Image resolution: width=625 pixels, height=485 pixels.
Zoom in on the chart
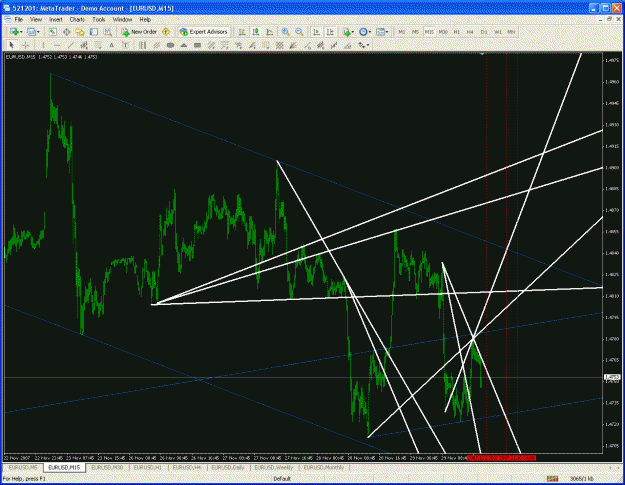[x=285, y=32]
